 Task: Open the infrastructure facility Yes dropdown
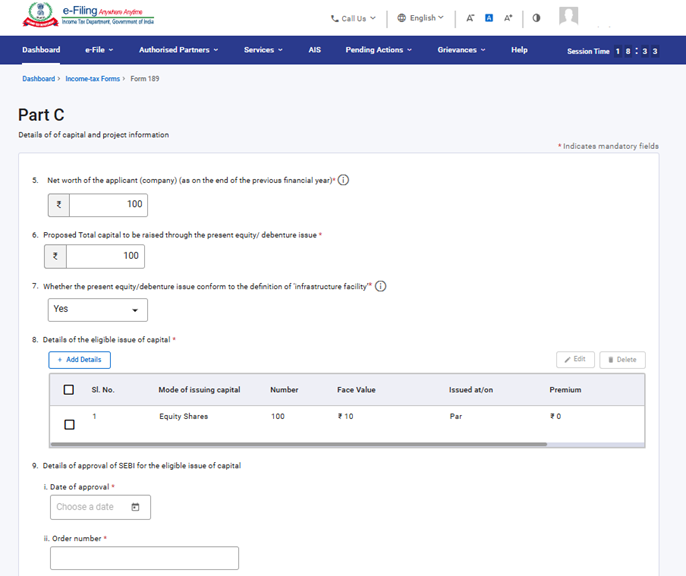tap(98, 310)
